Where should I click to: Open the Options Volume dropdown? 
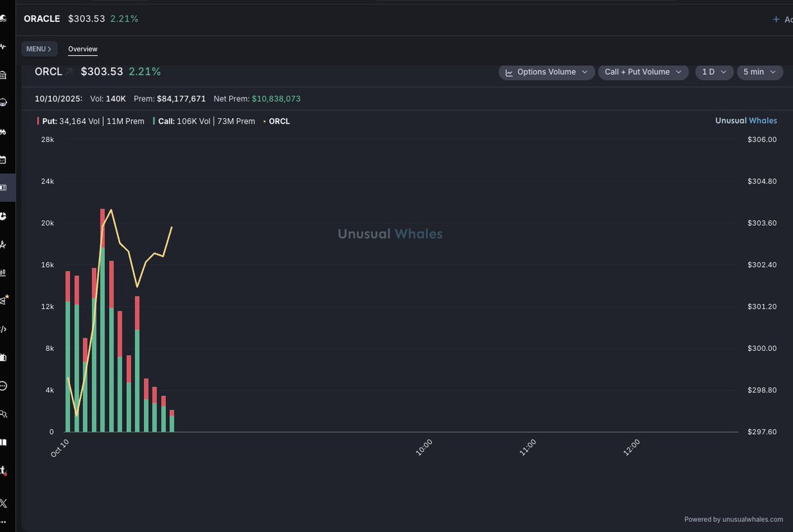(547, 72)
